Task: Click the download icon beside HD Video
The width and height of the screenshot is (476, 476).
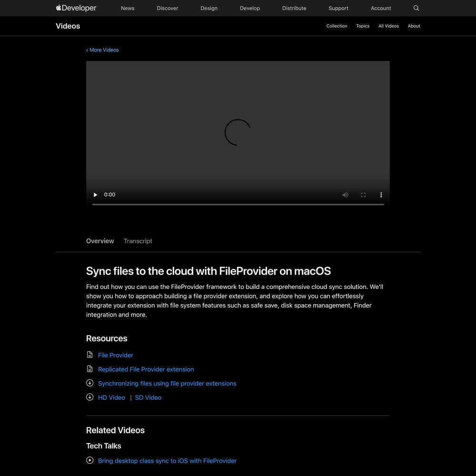Action: click(x=89, y=397)
